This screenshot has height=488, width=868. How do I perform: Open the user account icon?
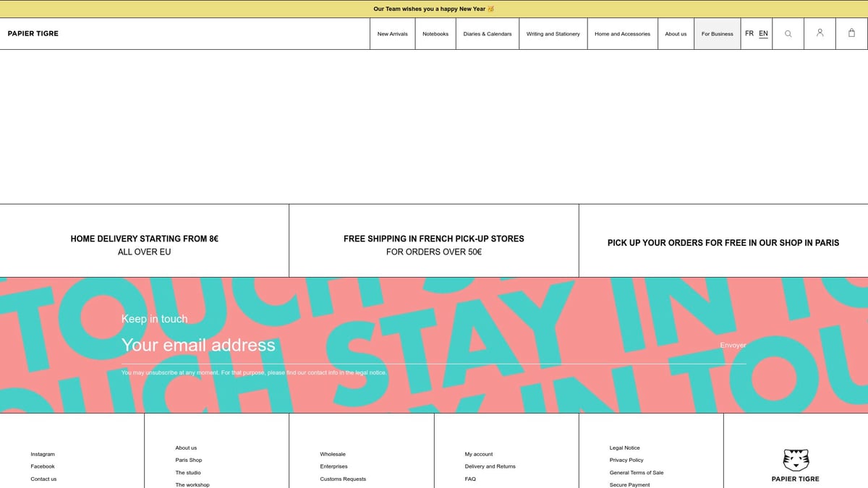[820, 33]
